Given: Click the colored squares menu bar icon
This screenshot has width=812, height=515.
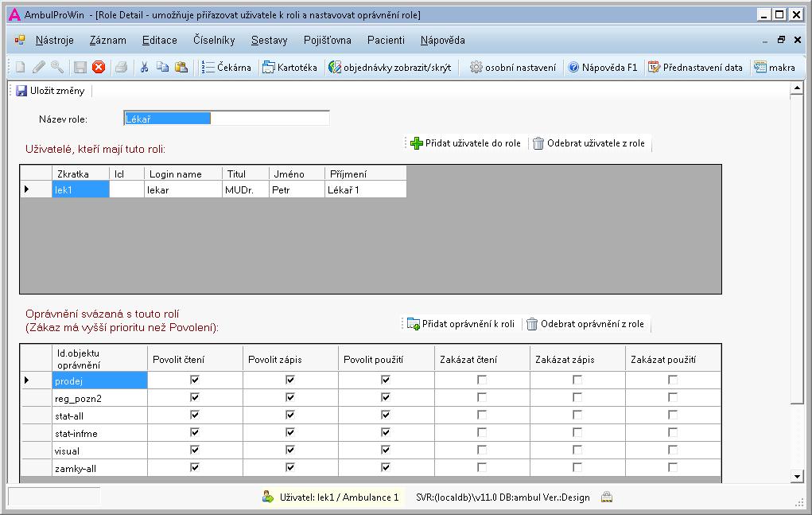Looking at the screenshot, I should [x=20, y=40].
